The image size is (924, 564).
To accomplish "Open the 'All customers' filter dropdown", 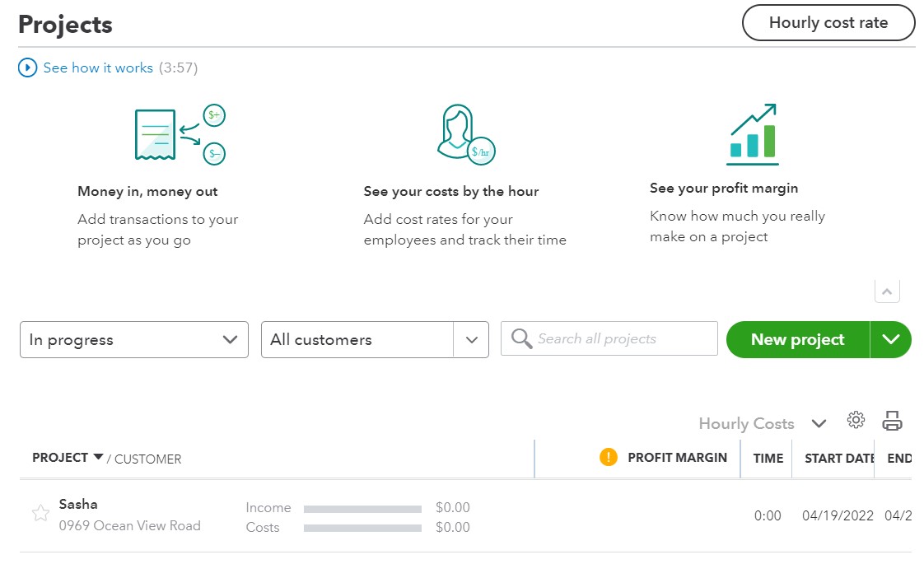I will pyautogui.click(x=375, y=338).
